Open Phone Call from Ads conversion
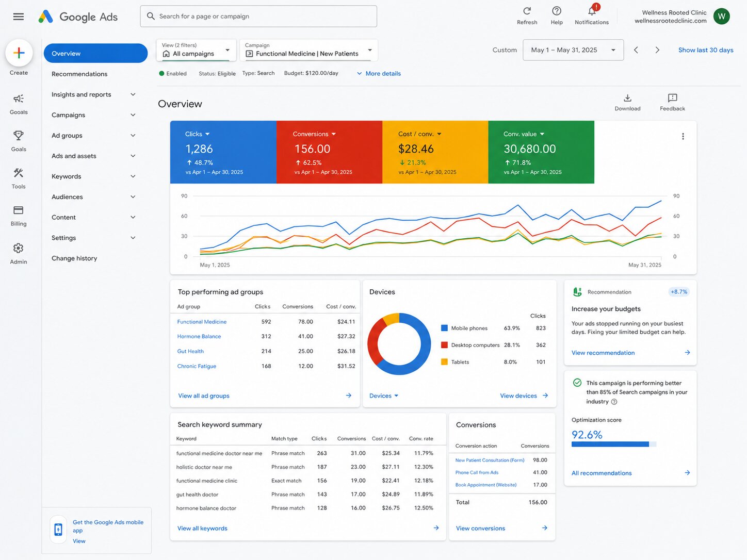 pyautogui.click(x=477, y=472)
